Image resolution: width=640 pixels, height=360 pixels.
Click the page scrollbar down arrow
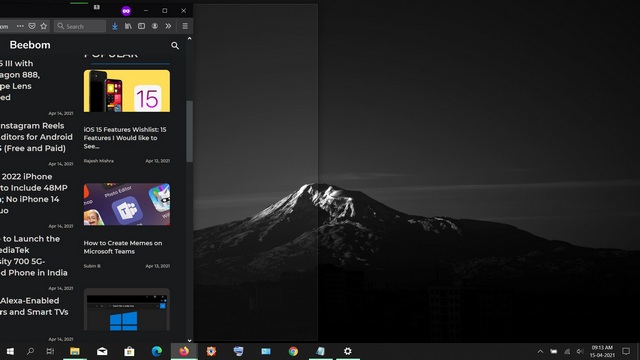tap(189, 340)
